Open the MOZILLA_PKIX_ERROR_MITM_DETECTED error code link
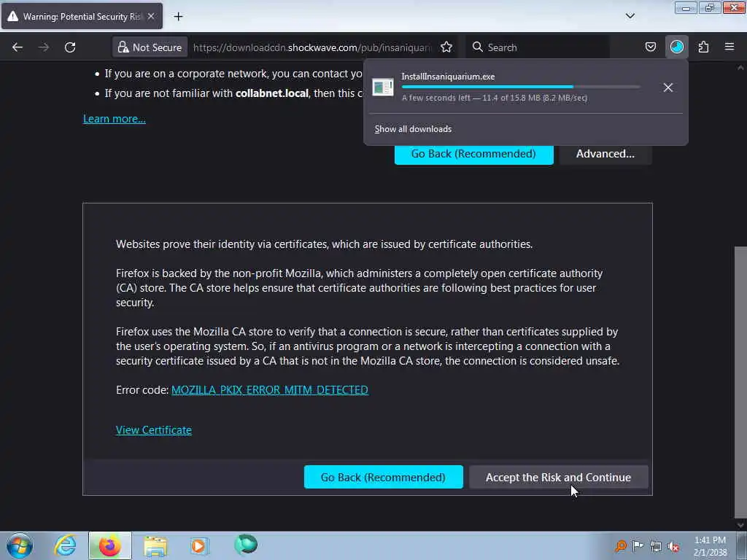The width and height of the screenshot is (747, 560). (x=270, y=389)
